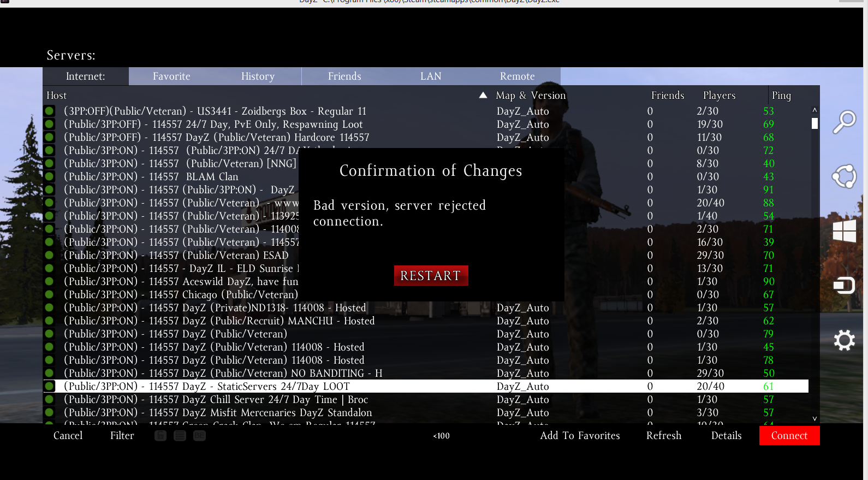The height and width of the screenshot is (480, 868).
Task: Click green status dot for Aceswild DayZ server
Action: [x=50, y=281]
